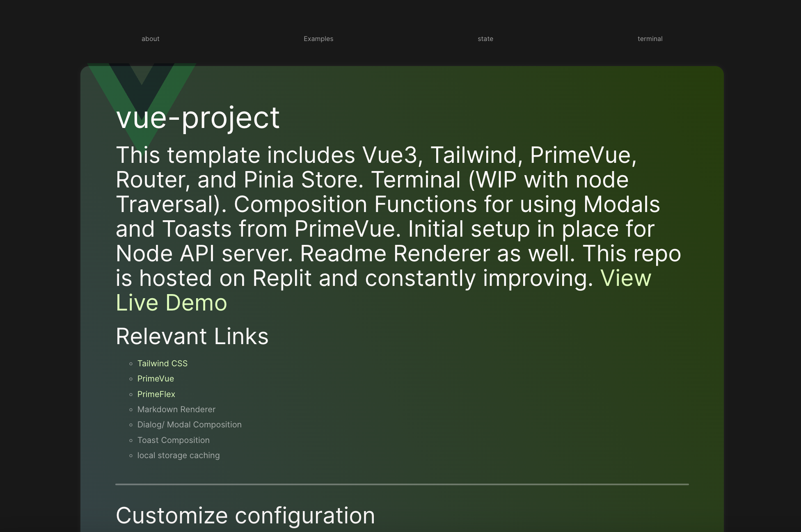Switch to the state page
Screen dimensions: 801x532
pos(485,39)
